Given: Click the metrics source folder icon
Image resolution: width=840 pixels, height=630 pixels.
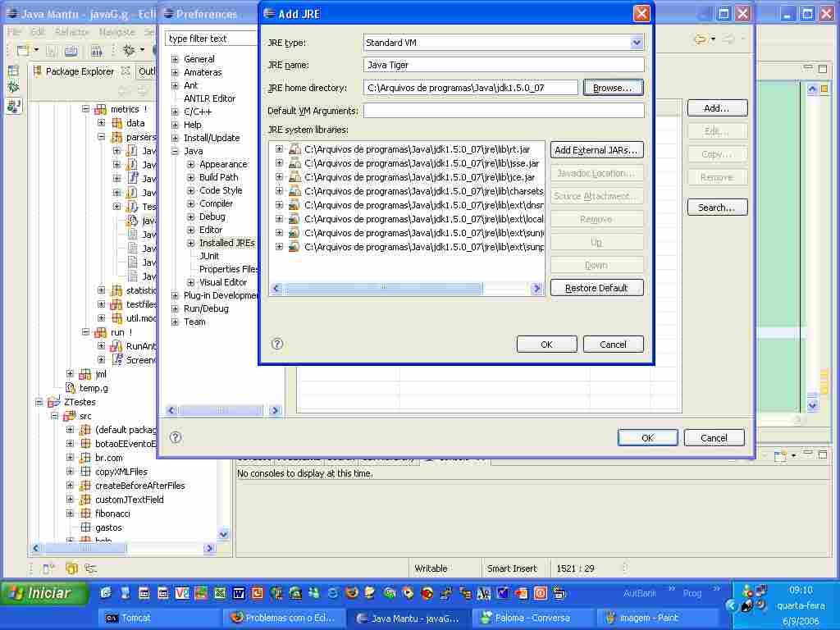Looking at the screenshot, I should pyautogui.click(x=101, y=109).
